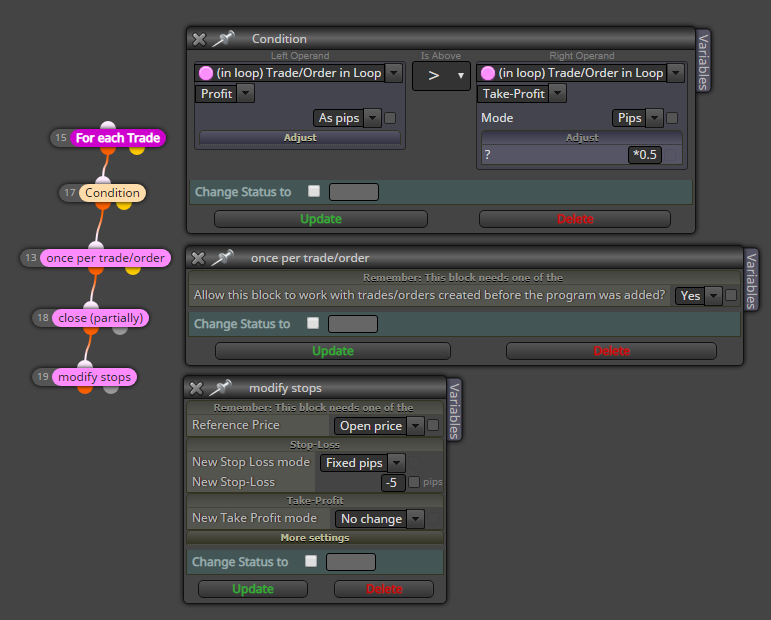
Task: Tick the checkbox beside *0.5 adjust value
Action: pyautogui.click(x=671, y=155)
